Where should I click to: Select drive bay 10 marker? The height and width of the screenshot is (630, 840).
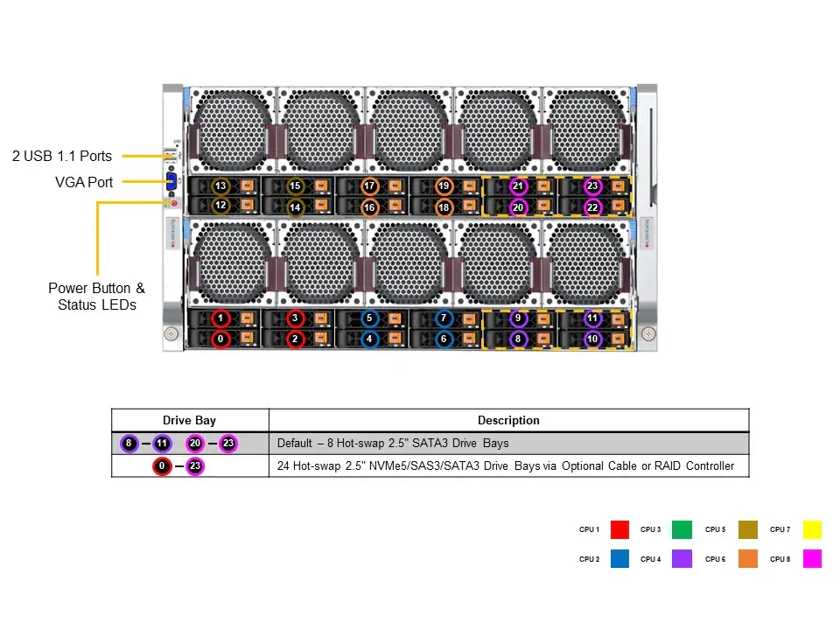coord(592,339)
